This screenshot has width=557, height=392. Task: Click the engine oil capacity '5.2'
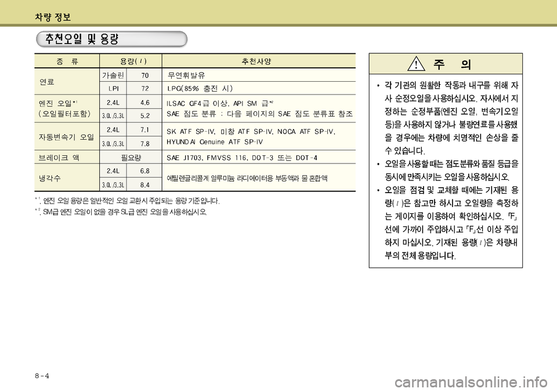point(145,116)
